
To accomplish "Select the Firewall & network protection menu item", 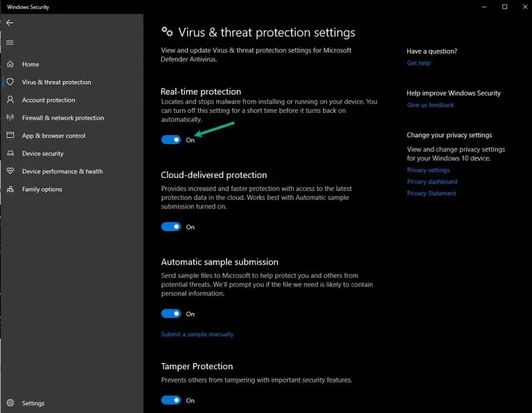I will (x=63, y=118).
